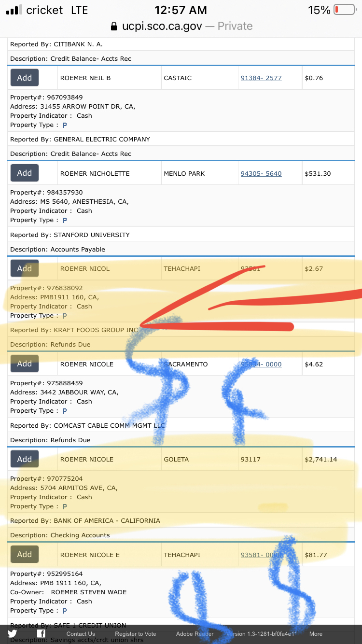Select the amount $0.76

click(x=314, y=78)
